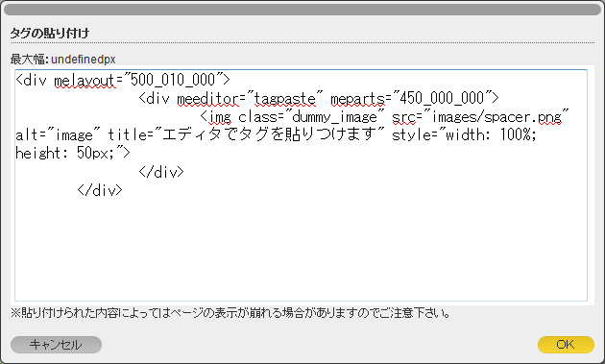Viewport: 605px width, 364px height.
Task: Focus the tag paste HTML textarea
Action: click(301, 185)
